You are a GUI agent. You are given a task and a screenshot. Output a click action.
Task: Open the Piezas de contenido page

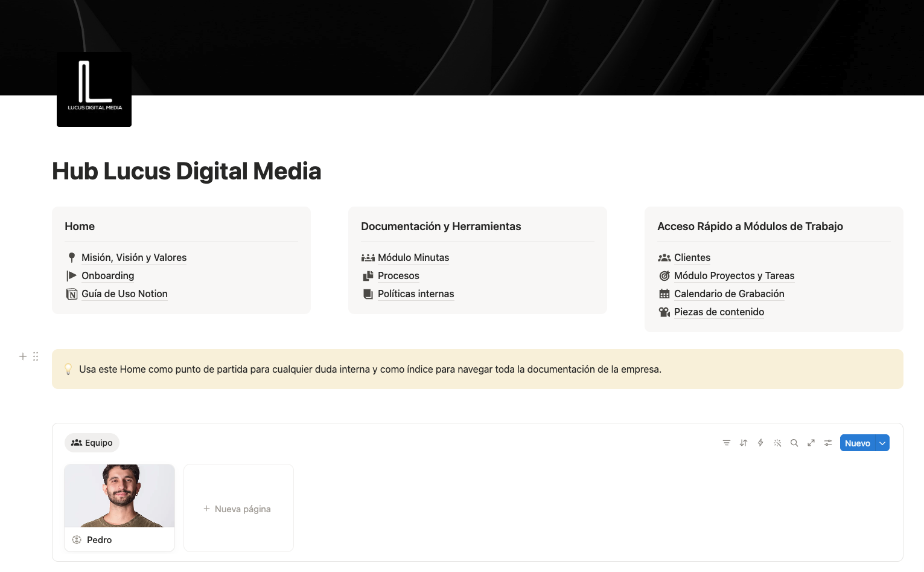coord(719,312)
